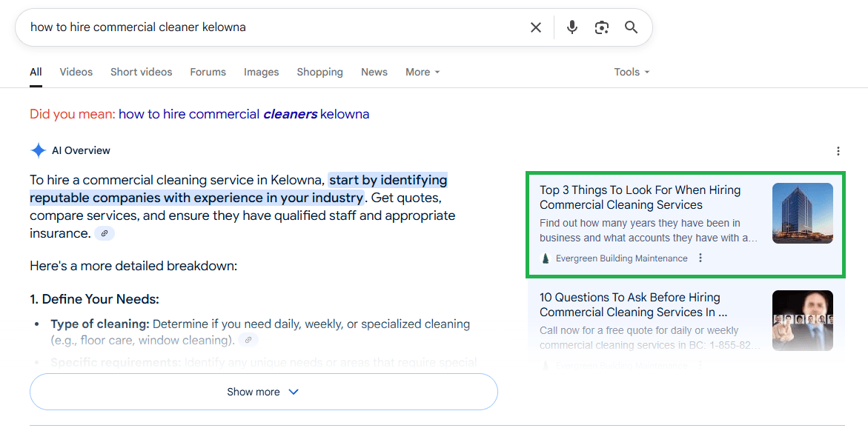Click the building thumbnail on the first card

click(802, 213)
